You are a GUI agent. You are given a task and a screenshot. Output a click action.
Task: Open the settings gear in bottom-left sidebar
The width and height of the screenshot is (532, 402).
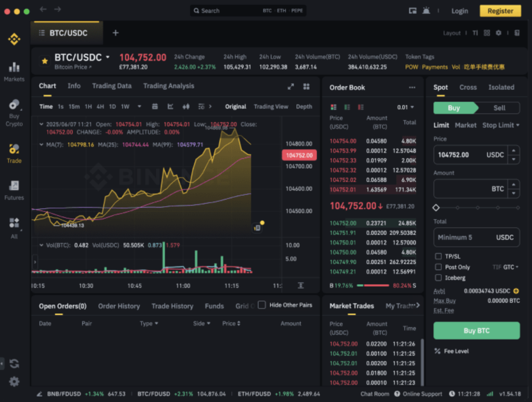[14, 382]
